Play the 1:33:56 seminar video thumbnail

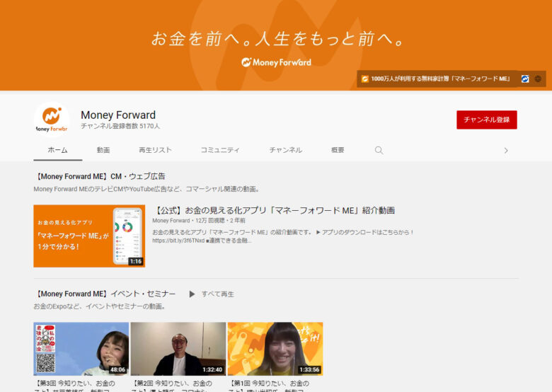(275, 349)
